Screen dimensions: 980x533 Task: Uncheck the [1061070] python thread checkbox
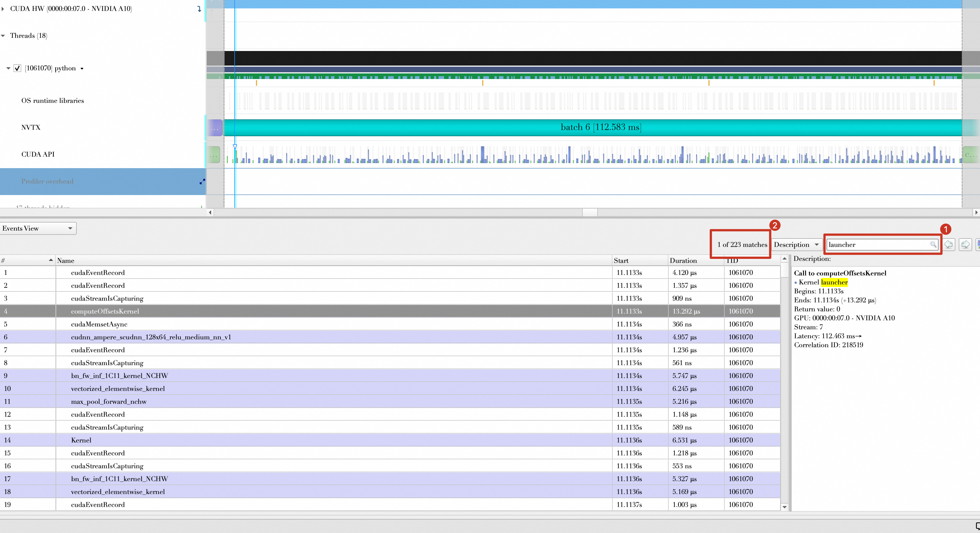pyautogui.click(x=17, y=68)
